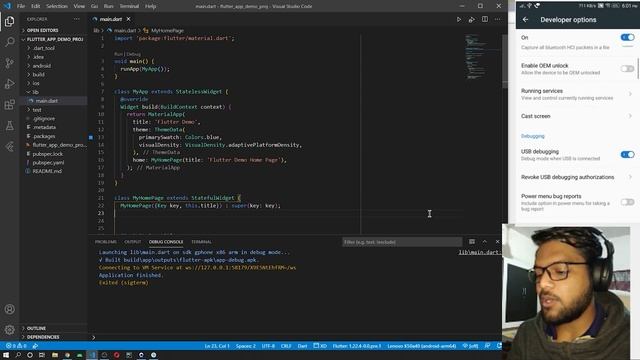Open the File menu

coord(21,6)
